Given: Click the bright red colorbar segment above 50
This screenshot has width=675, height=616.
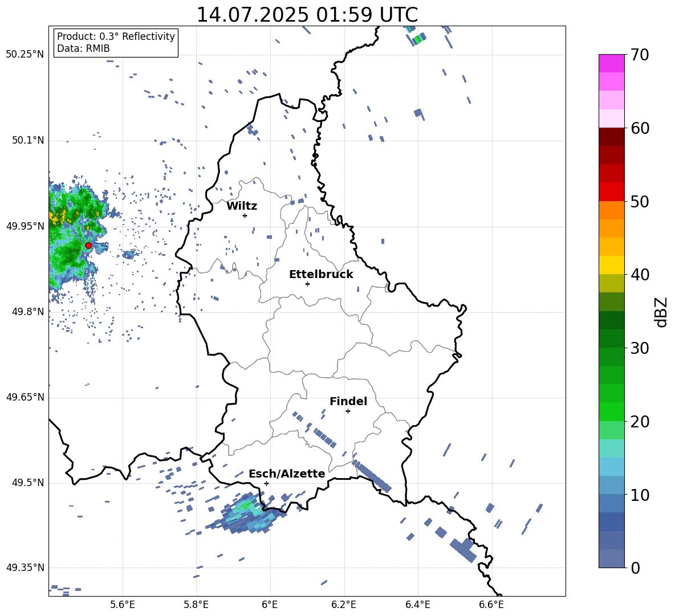Looking at the screenshot, I should pyautogui.click(x=611, y=192).
